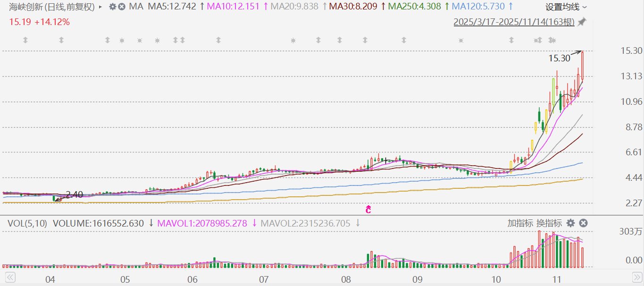Close the VOL indicator panel
Viewport: 644px width, 286px height.
583,223
